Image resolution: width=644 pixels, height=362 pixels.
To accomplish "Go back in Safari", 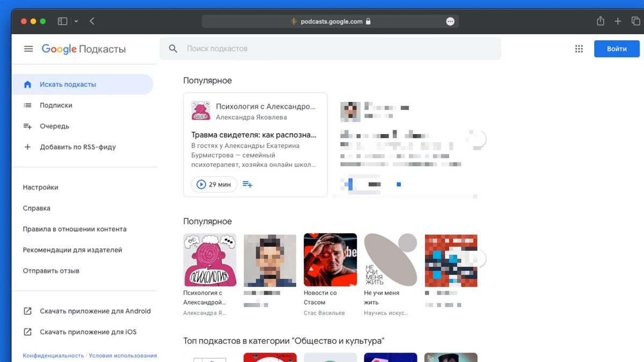I will coord(92,21).
